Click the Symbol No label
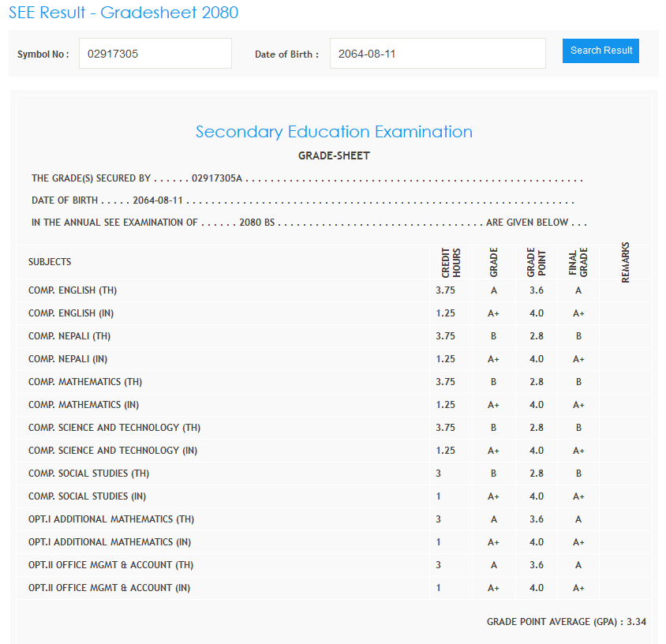The image size is (666, 644). click(x=43, y=54)
